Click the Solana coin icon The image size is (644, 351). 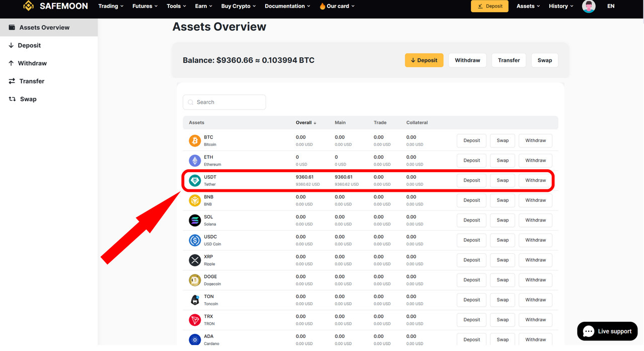pyautogui.click(x=195, y=220)
